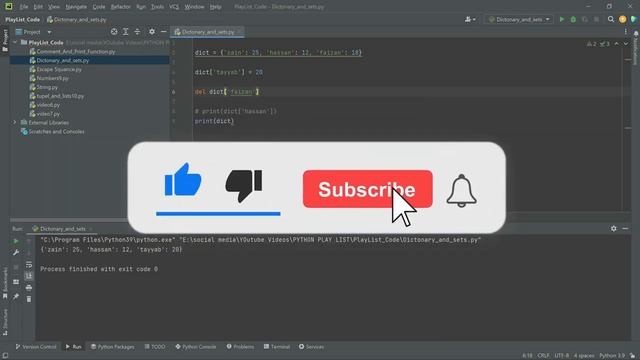
Task: Open the File menu
Action: (24, 7)
